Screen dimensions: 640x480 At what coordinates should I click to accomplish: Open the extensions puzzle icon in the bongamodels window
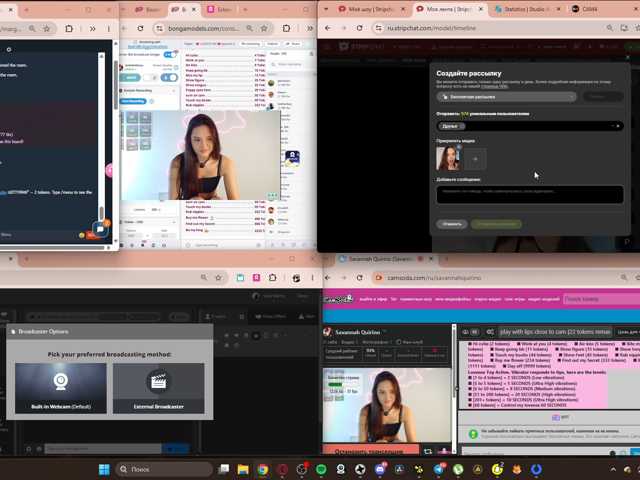pyautogui.click(x=287, y=28)
